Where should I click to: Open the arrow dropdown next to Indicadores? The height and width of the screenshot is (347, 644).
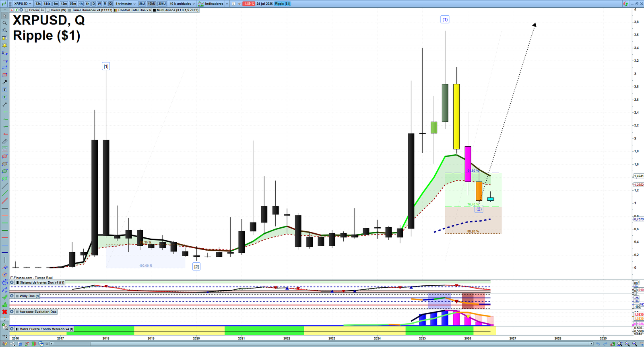click(227, 4)
